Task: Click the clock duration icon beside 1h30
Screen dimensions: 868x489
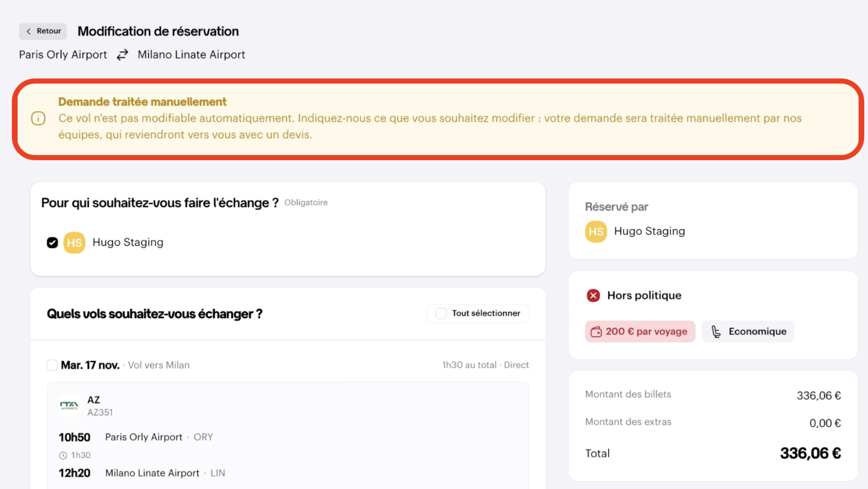Action: (63, 455)
